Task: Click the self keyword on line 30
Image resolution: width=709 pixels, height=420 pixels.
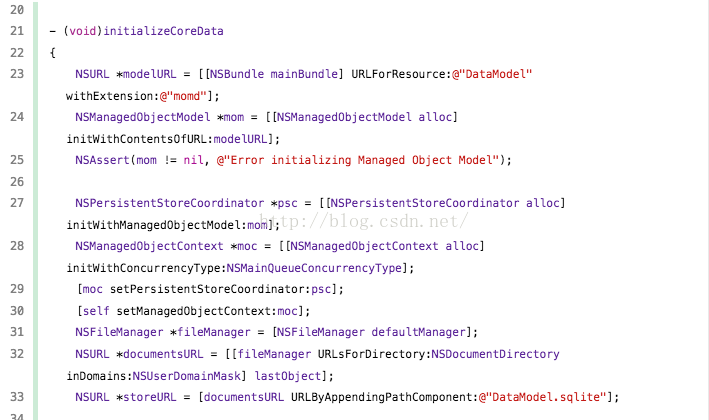Action: (x=96, y=311)
